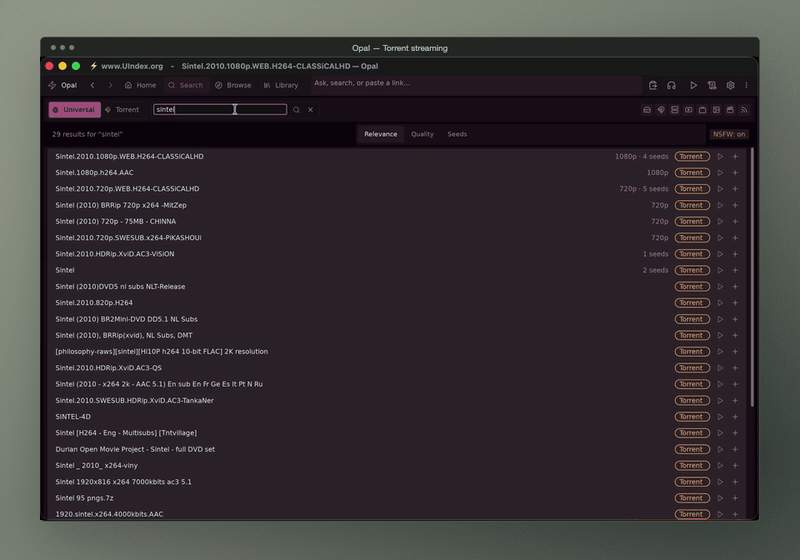This screenshot has height=560, width=800.
Task: Click Torrent badge for Sintel _ 2010_ x264-viny
Action: point(692,466)
